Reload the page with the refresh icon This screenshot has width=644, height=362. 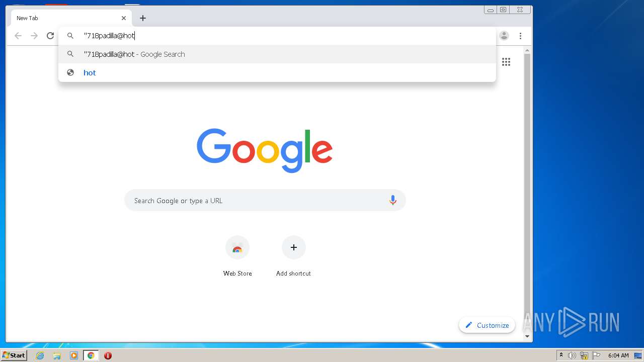coord(50,36)
